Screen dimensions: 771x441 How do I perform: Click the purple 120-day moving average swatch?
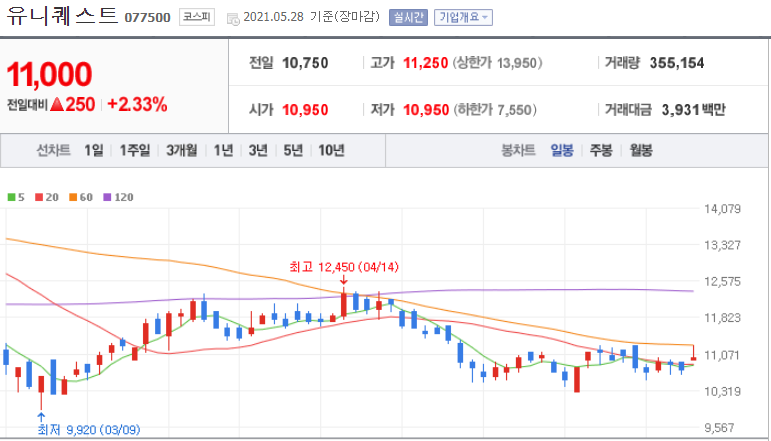pyautogui.click(x=107, y=197)
